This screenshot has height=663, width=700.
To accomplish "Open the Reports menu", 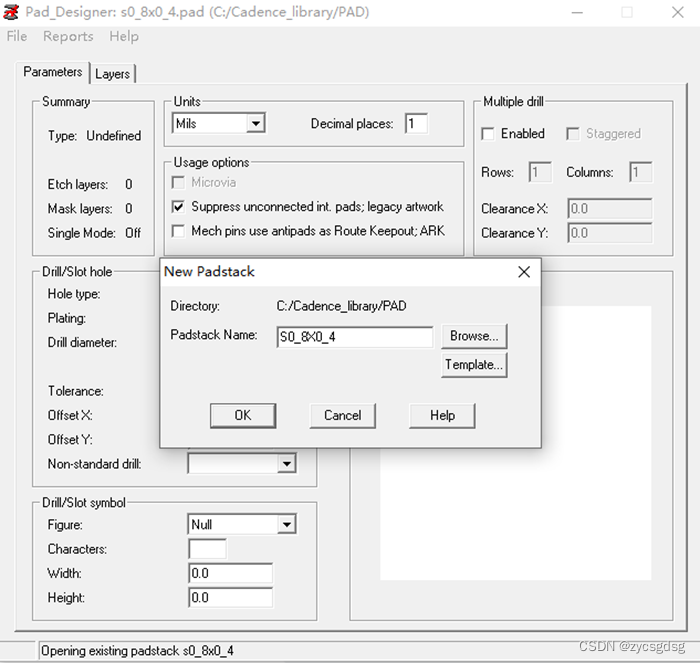I will 68,36.
